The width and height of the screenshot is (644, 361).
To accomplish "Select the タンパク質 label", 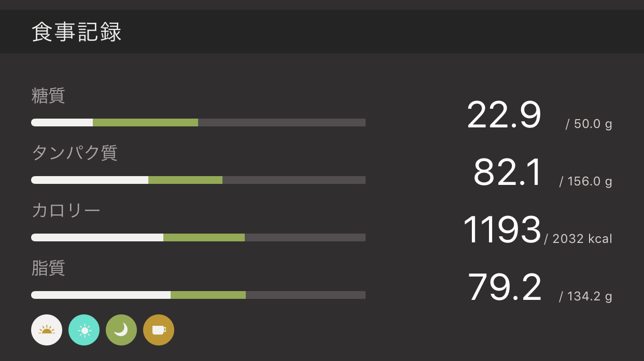I will pos(75,153).
